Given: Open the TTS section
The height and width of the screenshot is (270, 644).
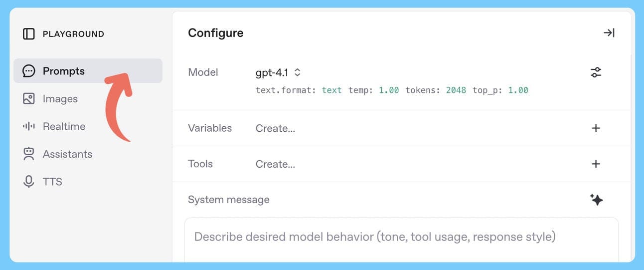Looking at the screenshot, I should point(52,182).
